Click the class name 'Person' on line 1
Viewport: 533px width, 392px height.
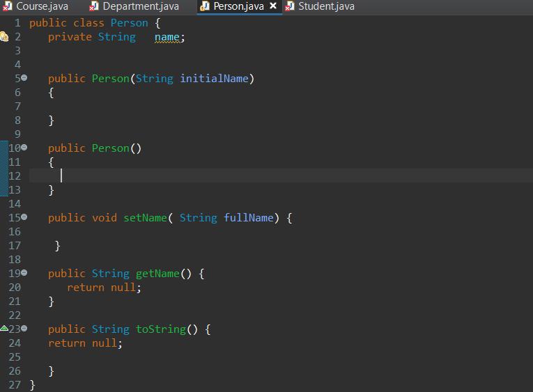[129, 23]
